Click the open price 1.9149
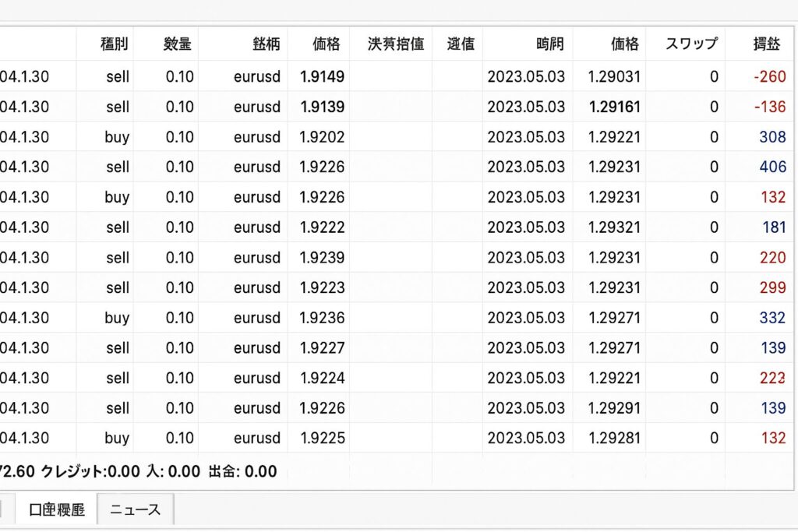Viewport: 798px width, 532px height. tap(322, 76)
